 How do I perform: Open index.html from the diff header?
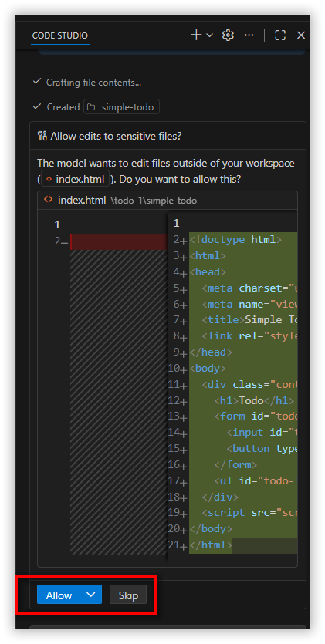(x=82, y=200)
